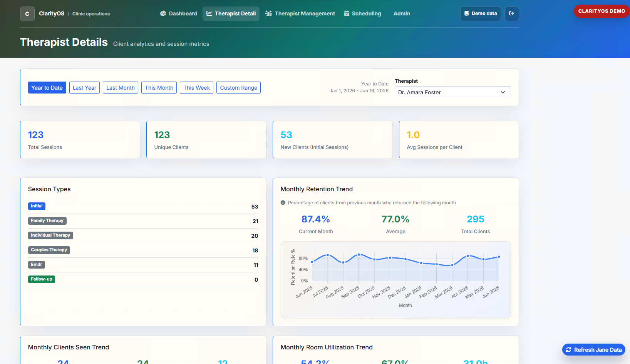The width and height of the screenshot is (630, 364).
Task: Go to Therapist Management
Action: point(300,13)
